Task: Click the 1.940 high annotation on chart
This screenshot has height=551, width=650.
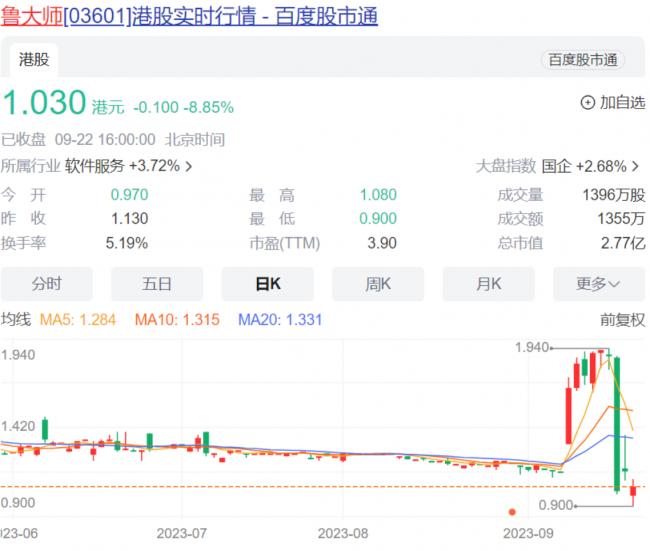Action: (x=532, y=347)
